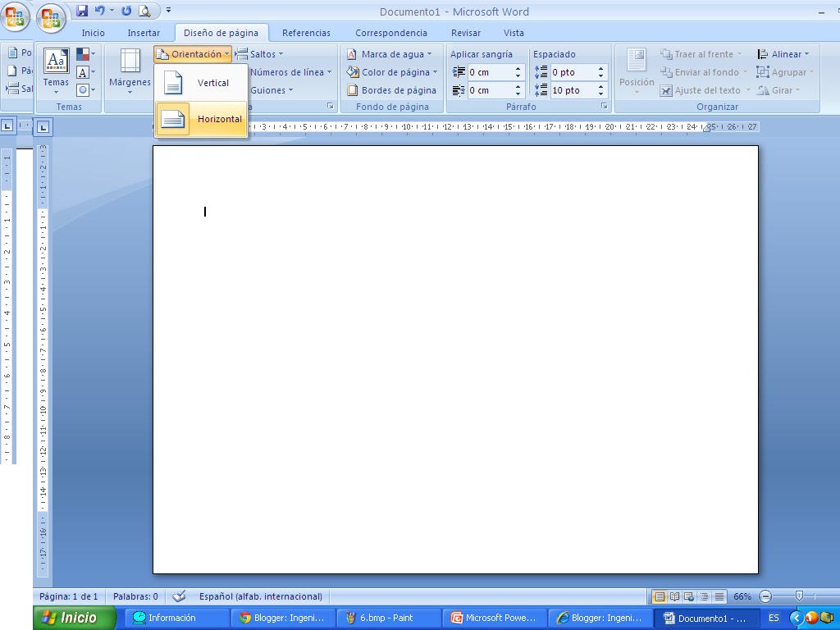Image resolution: width=840 pixels, height=630 pixels.
Task: Open Customize Quick Access Toolbar arrow
Action: pos(168,10)
